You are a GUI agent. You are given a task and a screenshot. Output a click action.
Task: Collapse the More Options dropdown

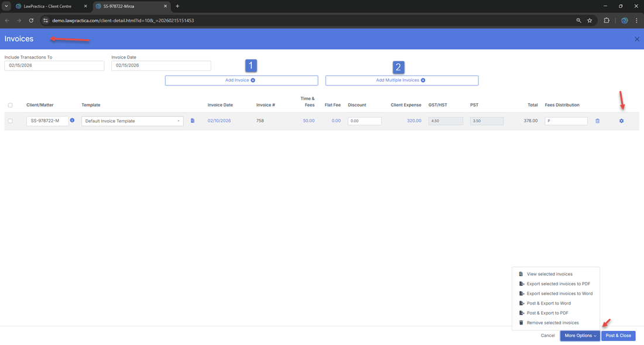(x=580, y=336)
